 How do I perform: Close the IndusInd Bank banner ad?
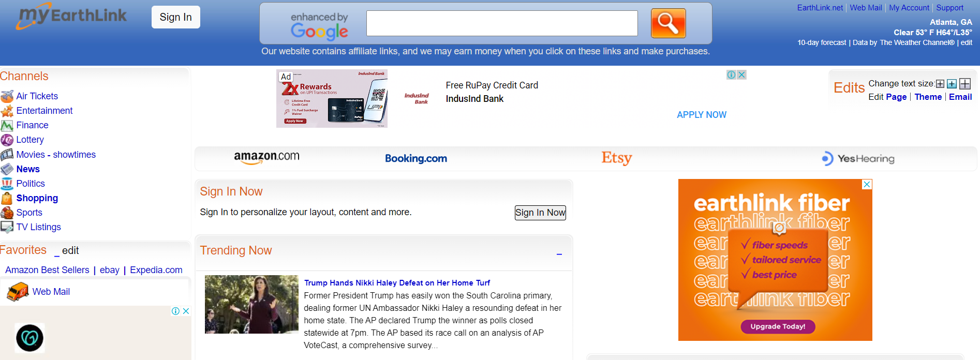point(741,74)
